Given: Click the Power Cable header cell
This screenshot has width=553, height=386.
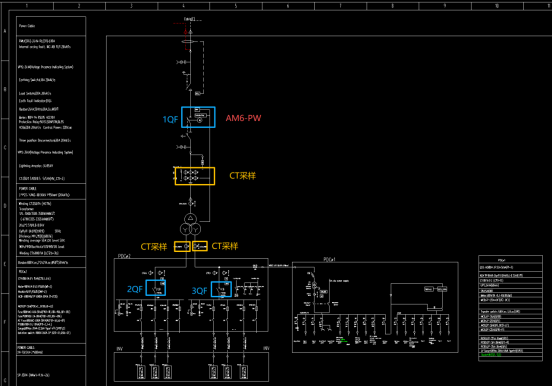Looking at the screenshot, I should pos(51,26).
